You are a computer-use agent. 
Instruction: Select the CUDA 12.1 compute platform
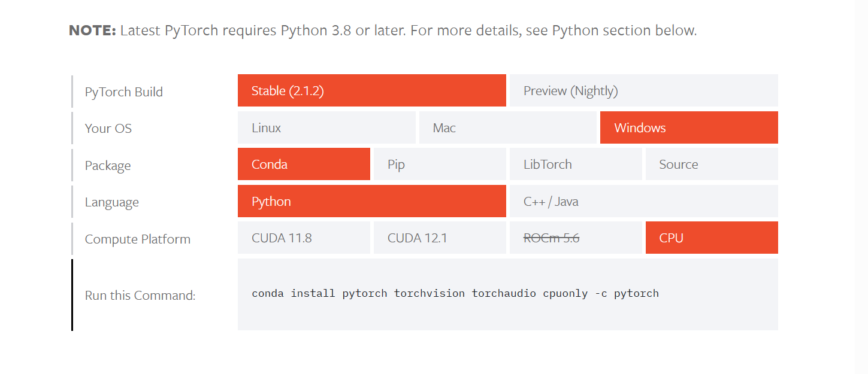[x=440, y=238]
